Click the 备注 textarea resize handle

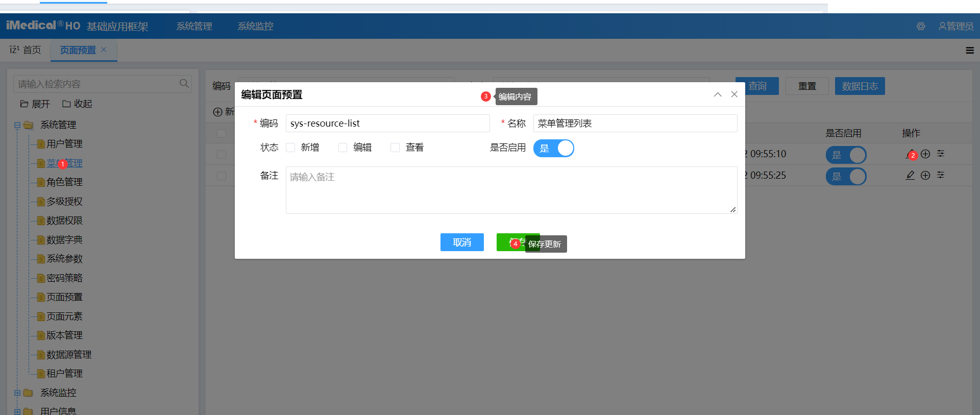pyautogui.click(x=733, y=209)
